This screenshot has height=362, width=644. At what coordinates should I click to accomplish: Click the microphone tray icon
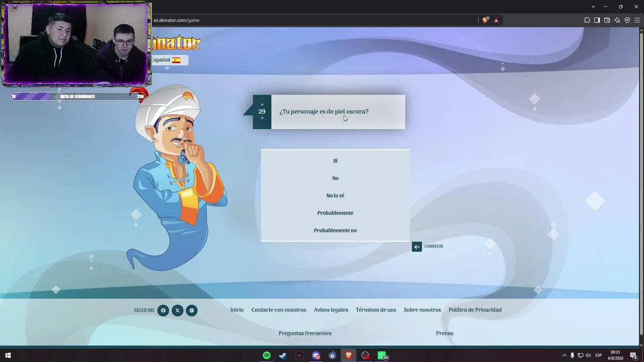pos(572,355)
